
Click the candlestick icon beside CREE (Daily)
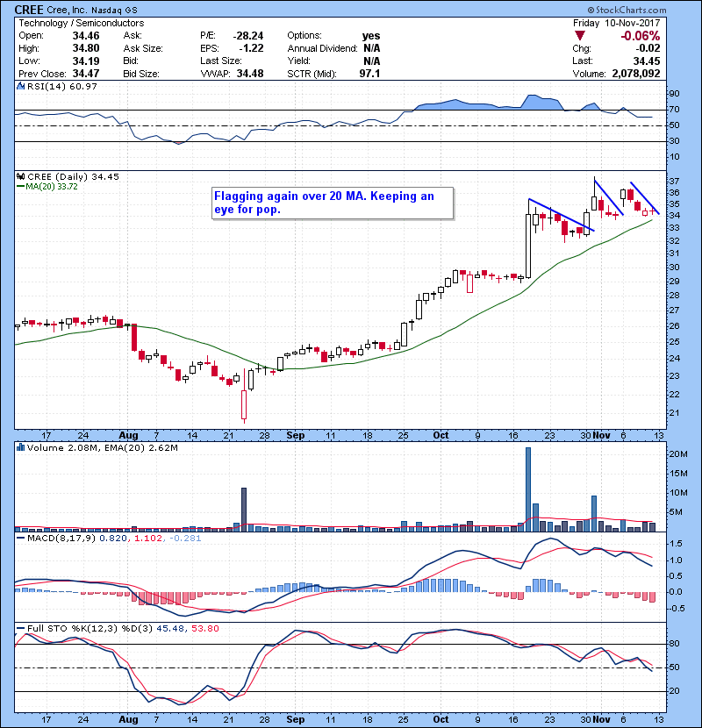(x=20, y=176)
